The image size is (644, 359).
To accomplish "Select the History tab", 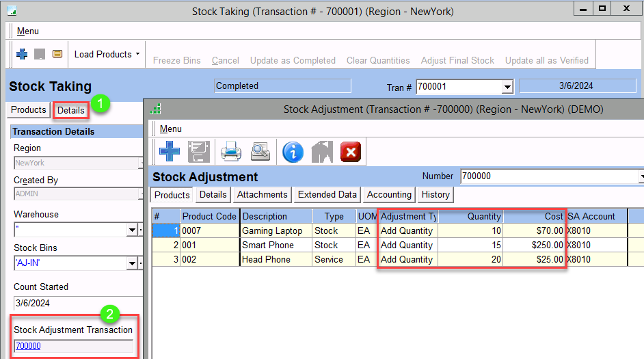I will point(435,195).
